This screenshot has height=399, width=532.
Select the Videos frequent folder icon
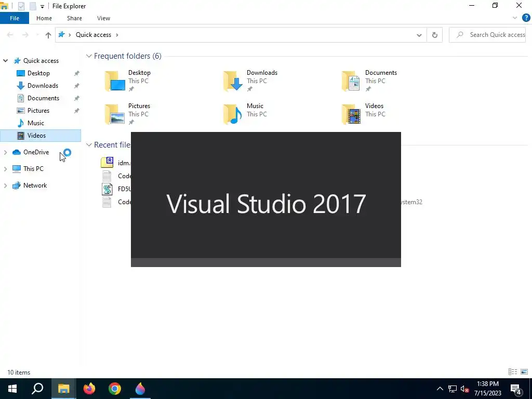click(x=352, y=114)
